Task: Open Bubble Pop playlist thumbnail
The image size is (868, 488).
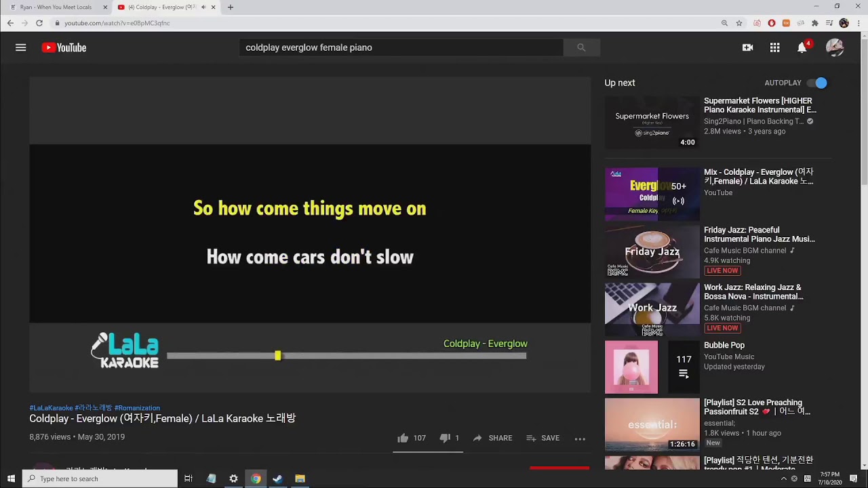Action: click(x=652, y=367)
